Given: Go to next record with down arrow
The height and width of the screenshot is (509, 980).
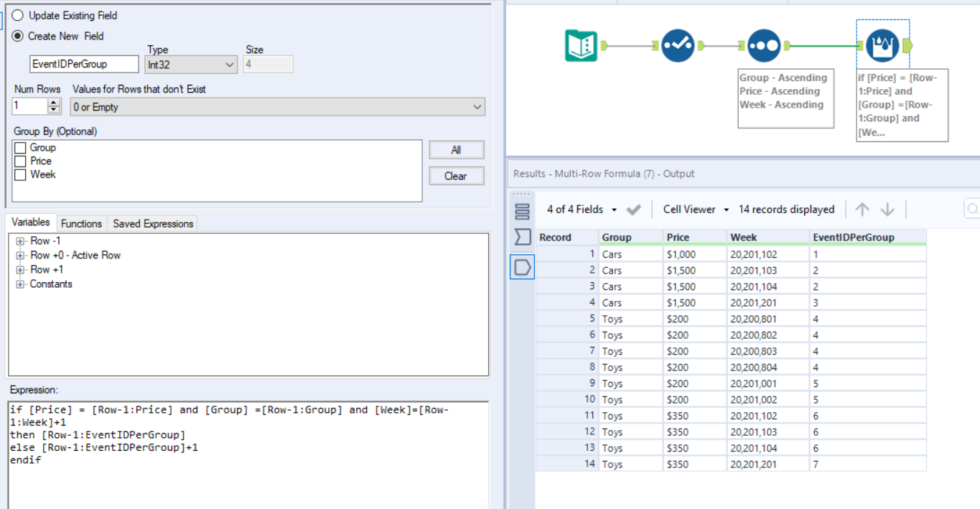Looking at the screenshot, I should (887, 210).
